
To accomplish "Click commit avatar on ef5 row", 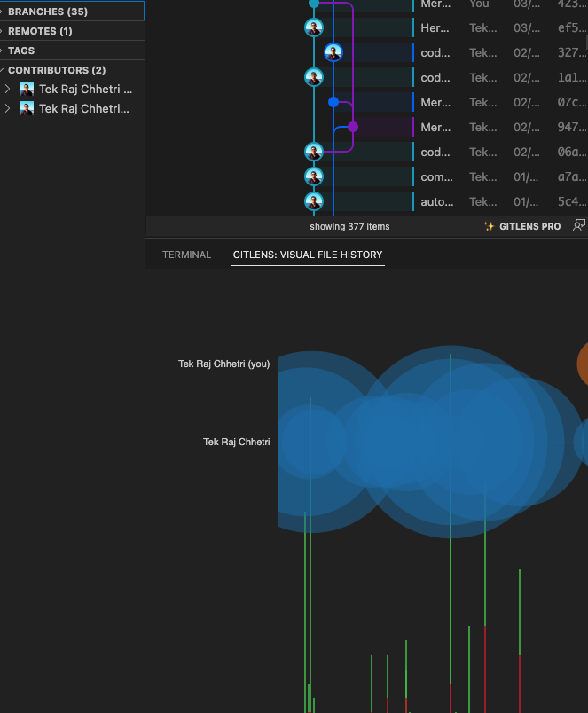I will click(314, 27).
